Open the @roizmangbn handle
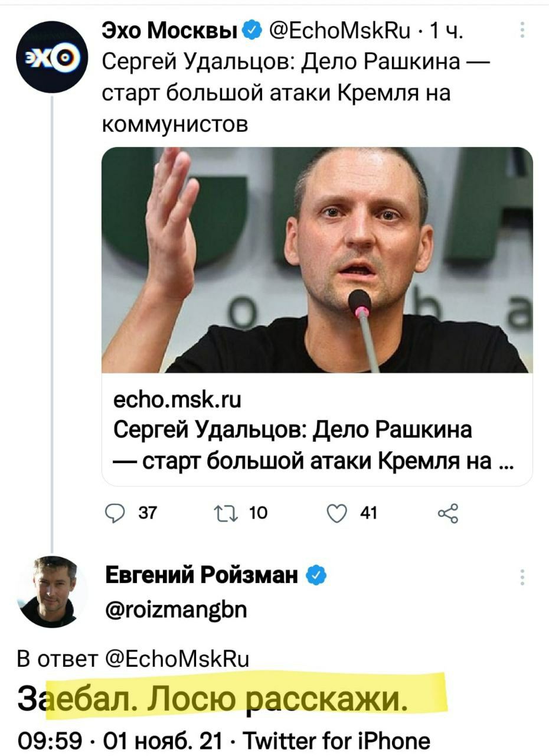Viewport: 549px width, 756px height. point(176,608)
